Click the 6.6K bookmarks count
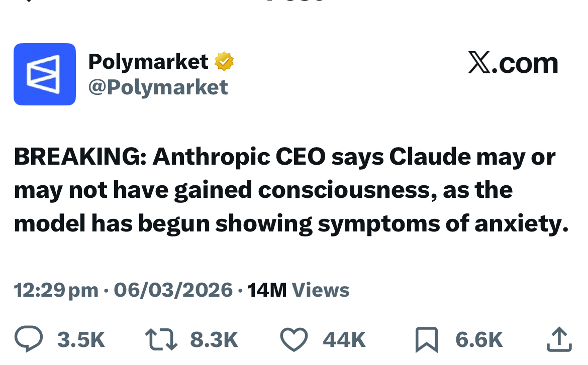 pyautogui.click(x=479, y=340)
